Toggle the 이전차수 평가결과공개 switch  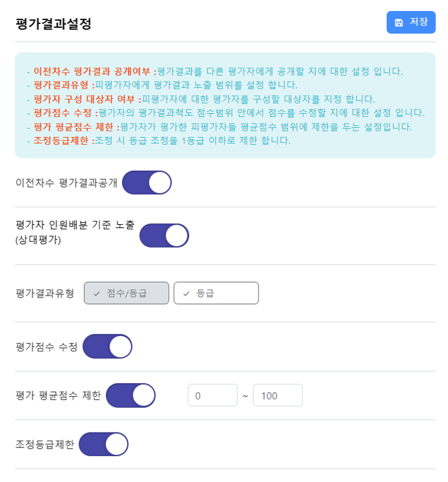click(147, 183)
